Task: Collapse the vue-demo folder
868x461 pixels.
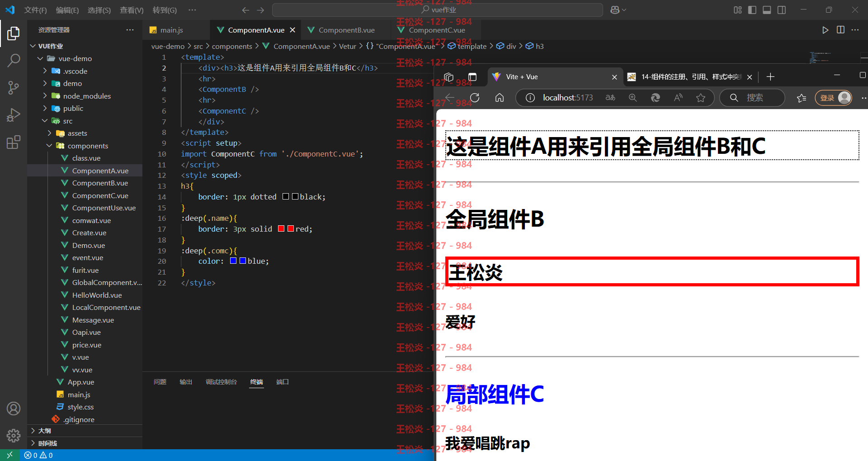Action: point(40,58)
